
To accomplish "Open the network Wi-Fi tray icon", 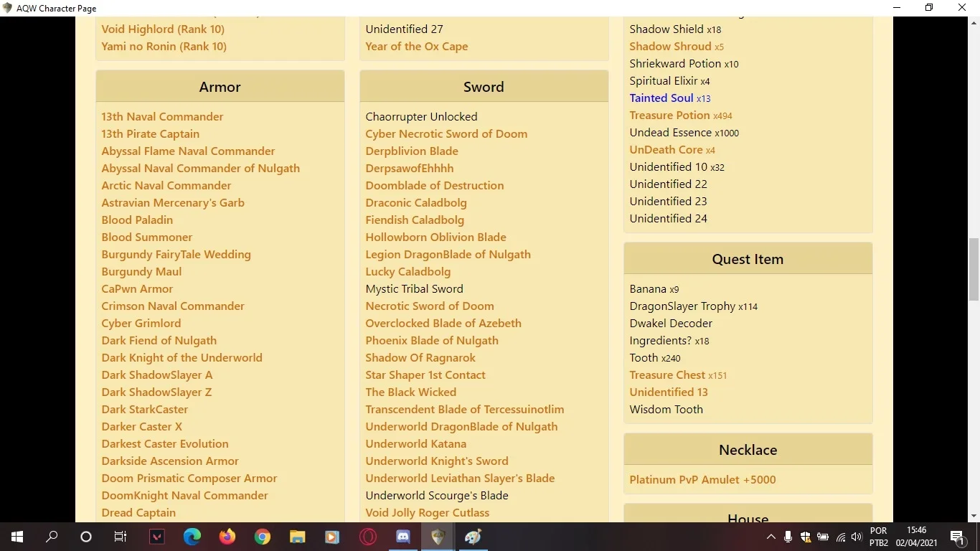I will [x=840, y=537].
